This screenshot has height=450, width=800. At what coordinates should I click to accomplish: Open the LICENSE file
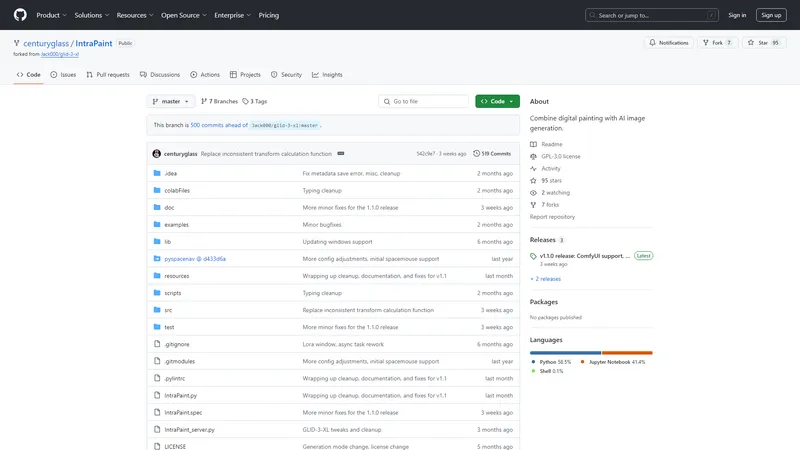[175, 446]
